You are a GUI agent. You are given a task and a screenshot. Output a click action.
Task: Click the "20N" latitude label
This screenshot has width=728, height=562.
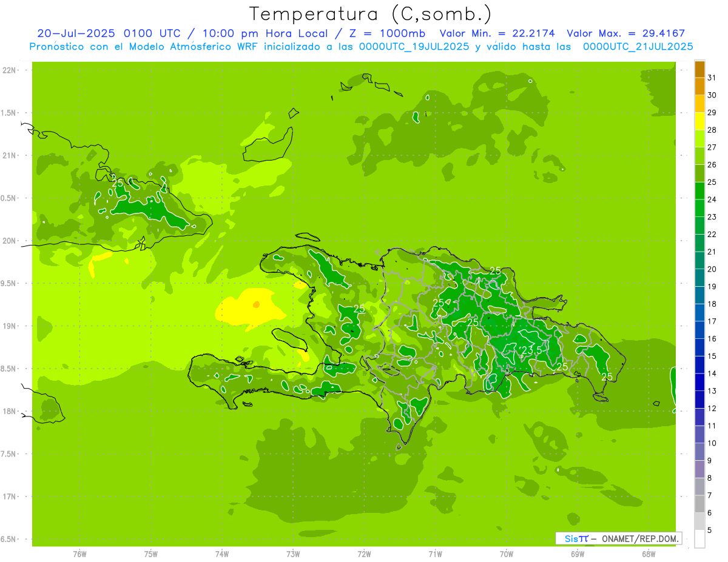click(9, 241)
